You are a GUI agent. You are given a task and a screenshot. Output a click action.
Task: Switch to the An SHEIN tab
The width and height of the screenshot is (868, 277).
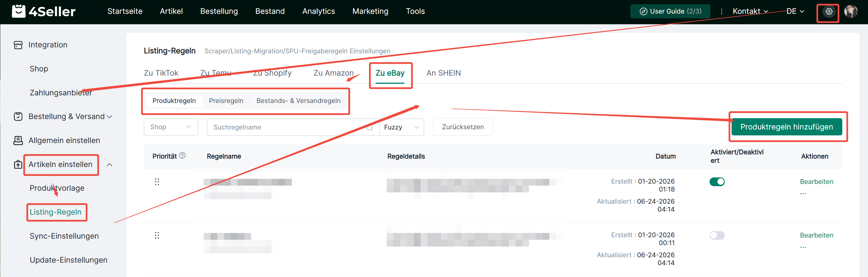tap(443, 73)
